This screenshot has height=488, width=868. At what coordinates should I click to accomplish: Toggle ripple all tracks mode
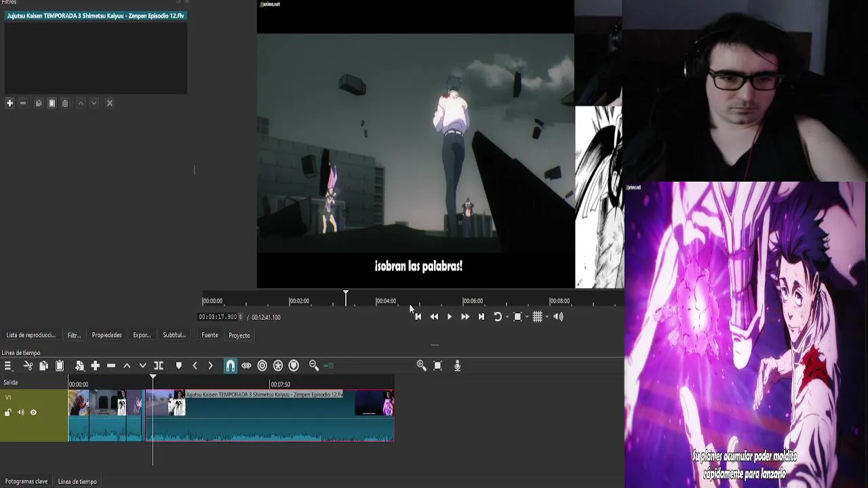coord(278,365)
